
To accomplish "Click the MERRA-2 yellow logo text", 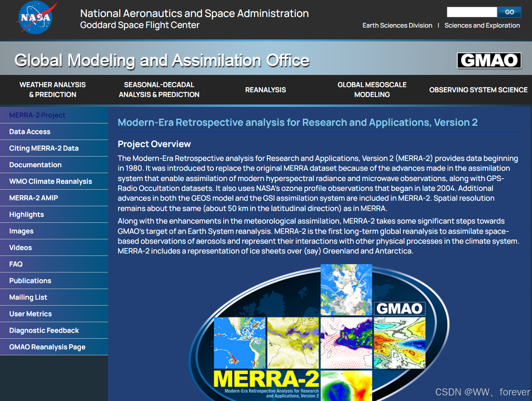I will (266, 379).
